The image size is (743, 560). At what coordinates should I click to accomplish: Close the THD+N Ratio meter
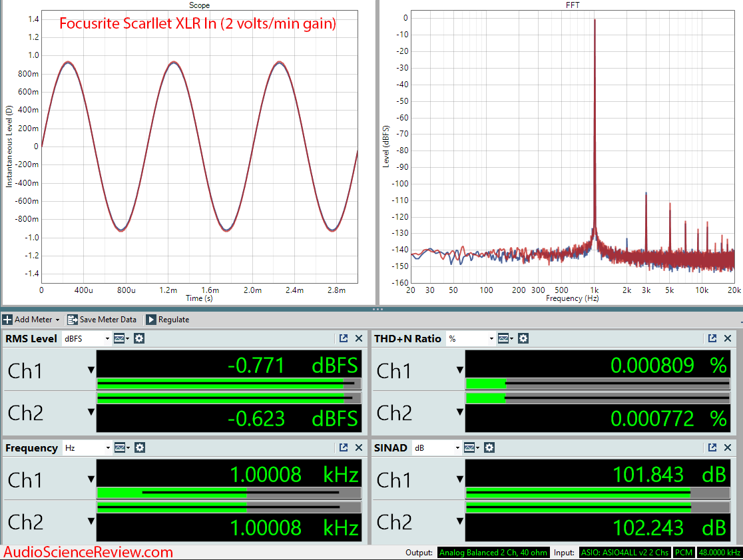click(728, 338)
